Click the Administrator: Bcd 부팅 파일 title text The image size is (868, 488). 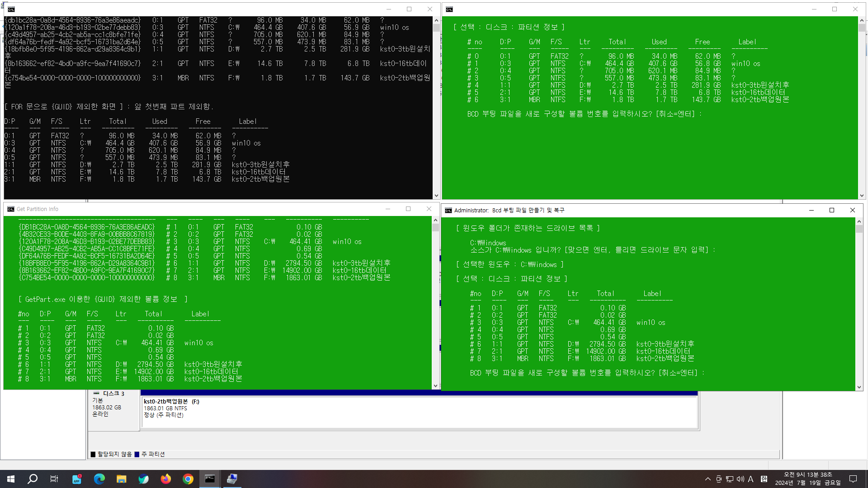(509, 211)
